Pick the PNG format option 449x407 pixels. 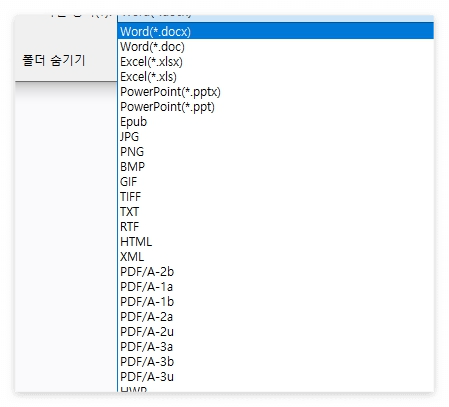pyautogui.click(x=276, y=152)
